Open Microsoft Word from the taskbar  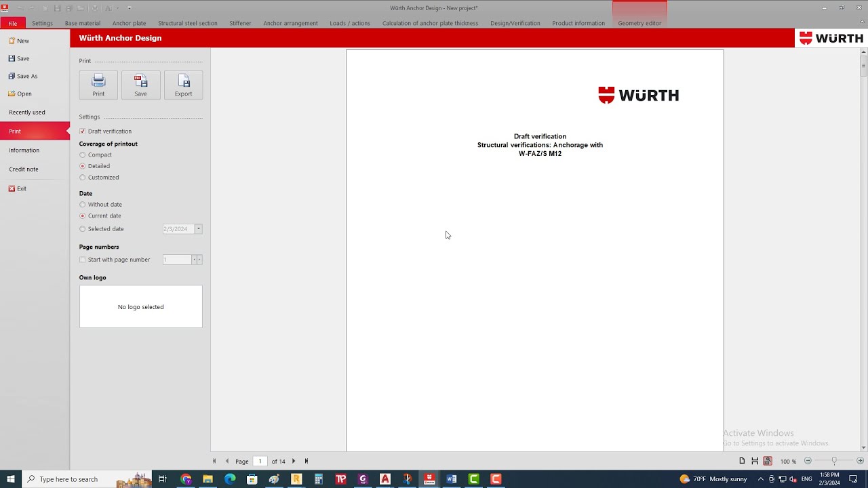click(x=452, y=479)
